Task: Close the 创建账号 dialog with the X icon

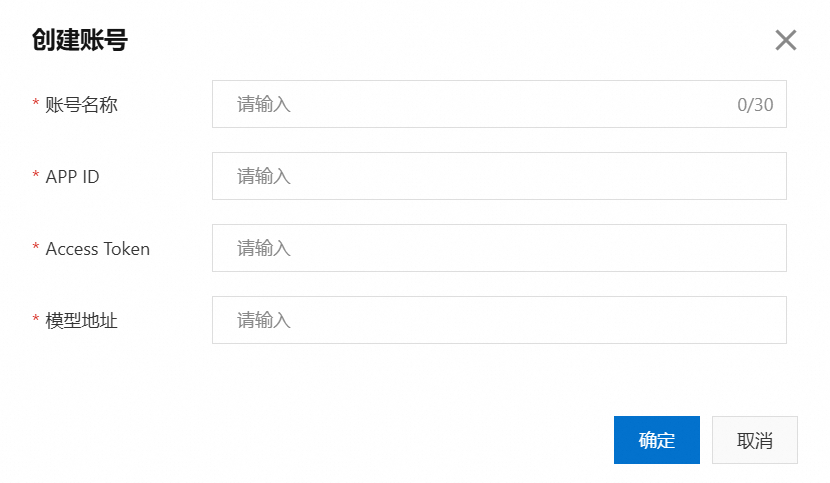Action: click(x=786, y=40)
